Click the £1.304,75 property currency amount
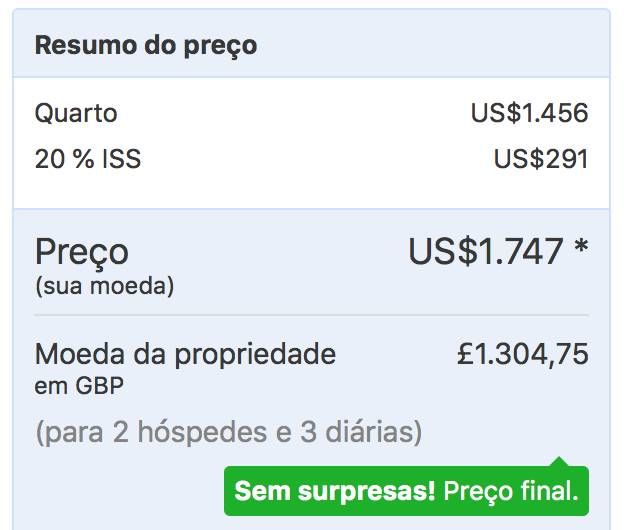The image size is (624, 530). (x=523, y=353)
